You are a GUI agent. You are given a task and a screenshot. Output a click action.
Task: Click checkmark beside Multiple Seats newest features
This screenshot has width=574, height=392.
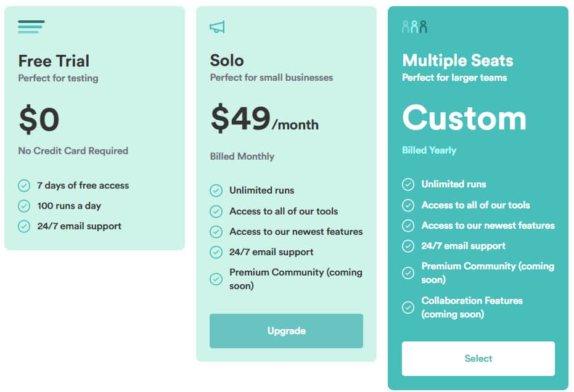tap(408, 226)
